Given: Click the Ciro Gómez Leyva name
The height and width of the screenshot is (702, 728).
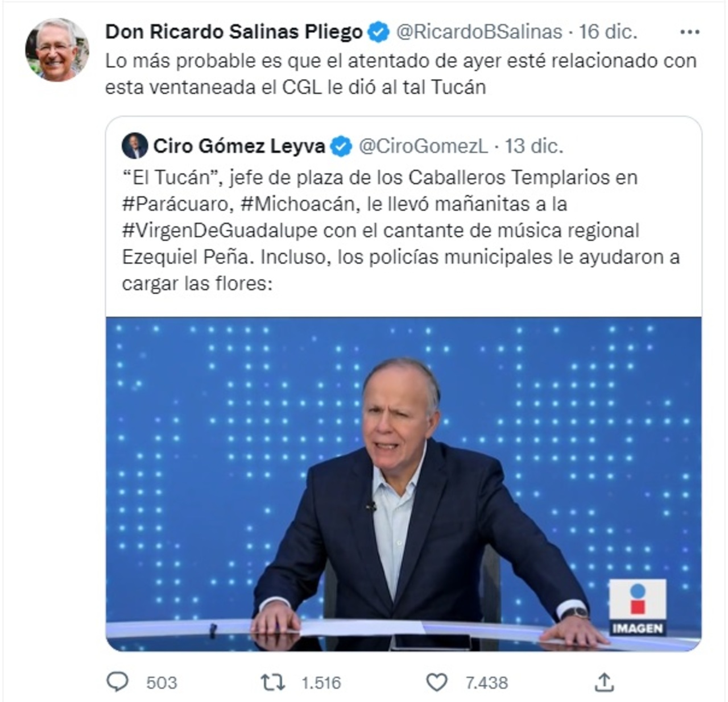Looking at the screenshot, I should 239,147.
